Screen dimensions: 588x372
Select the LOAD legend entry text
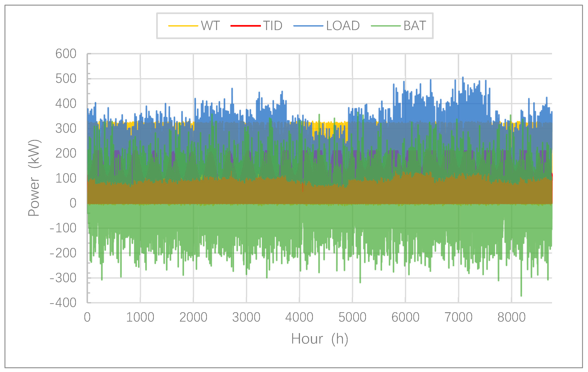pyautogui.click(x=343, y=26)
